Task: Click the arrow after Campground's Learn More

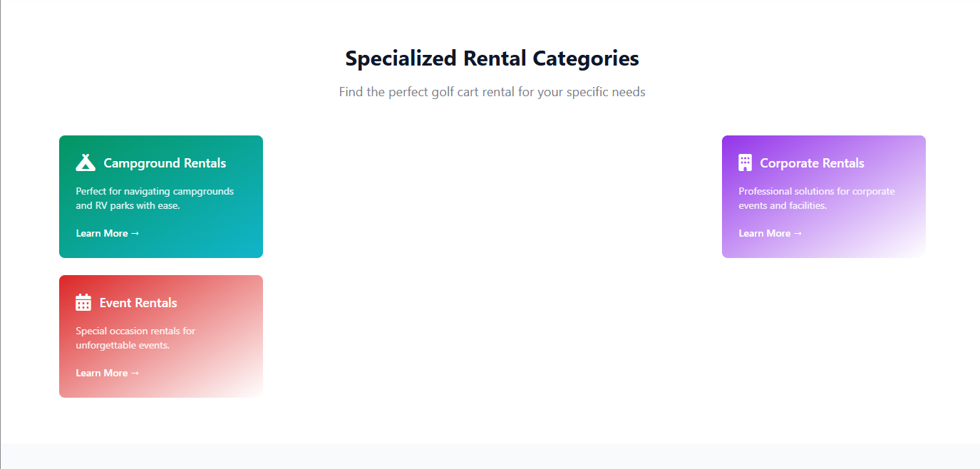Action: click(135, 233)
